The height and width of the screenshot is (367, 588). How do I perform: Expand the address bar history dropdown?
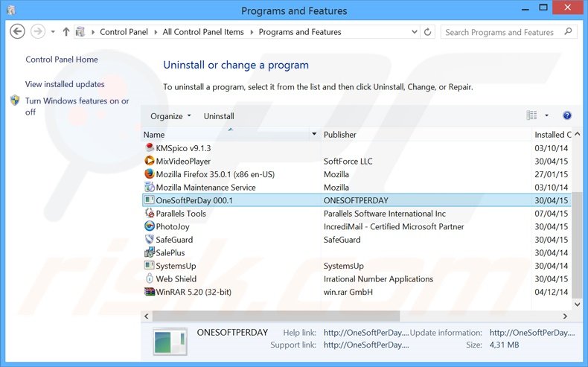415,32
